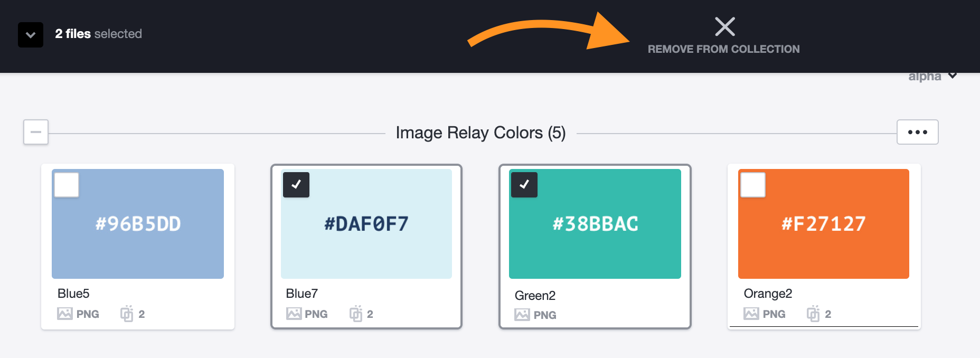The width and height of the screenshot is (980, 358).
Task: Click the versions icon beside Blue5 PNG
Action: (127, 314)
